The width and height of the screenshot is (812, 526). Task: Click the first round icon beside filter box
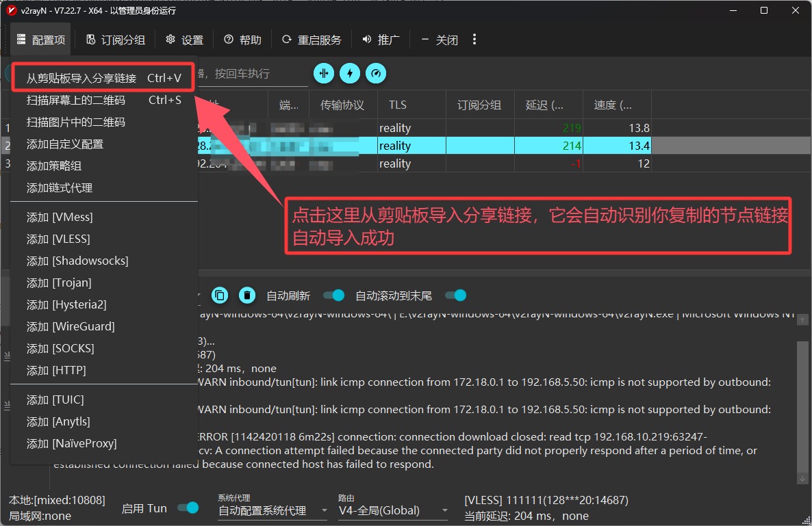click(x=324, y=73)
